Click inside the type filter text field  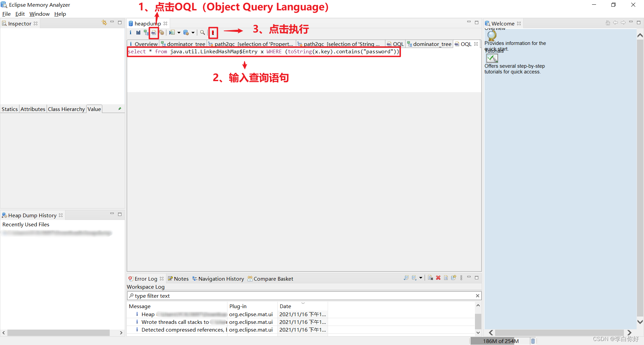[x=235, y=296]
